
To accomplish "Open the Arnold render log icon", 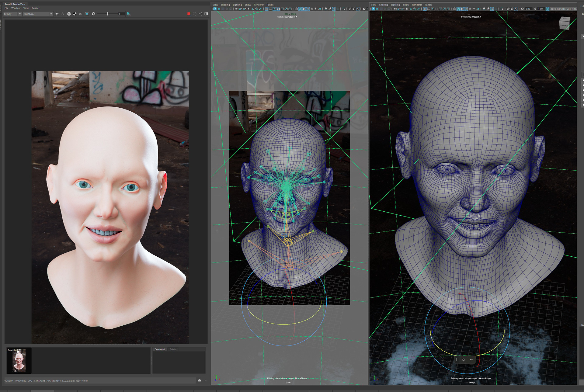I will (129, 14).
